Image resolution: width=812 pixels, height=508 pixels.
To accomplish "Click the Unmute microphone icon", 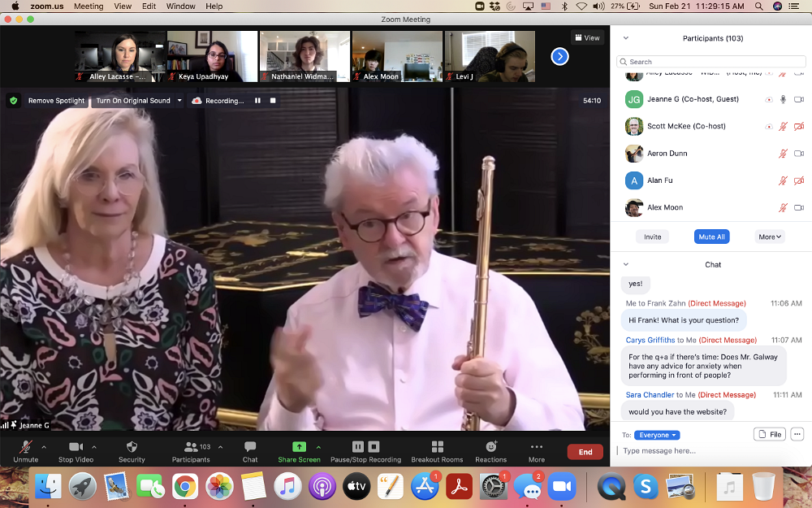I will [25, 446].
